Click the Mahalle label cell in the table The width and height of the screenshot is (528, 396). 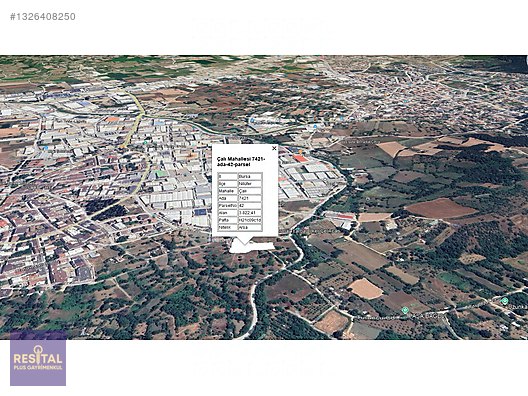pos(228,191)
